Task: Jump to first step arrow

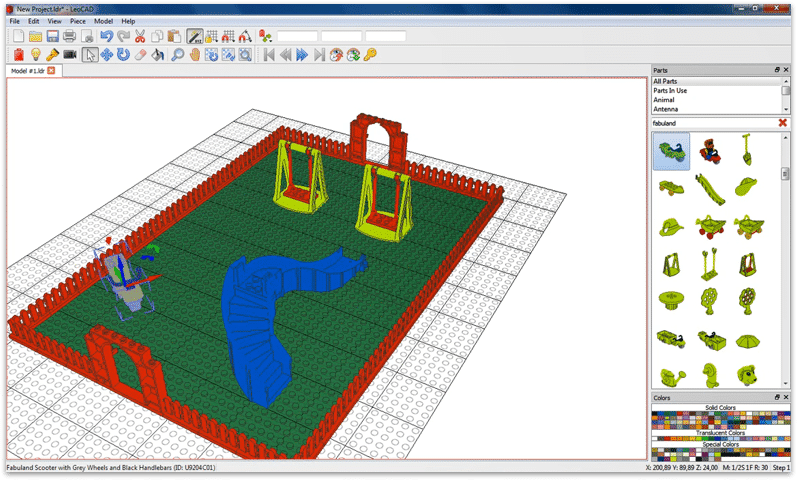Action: [x=268, y=54]
